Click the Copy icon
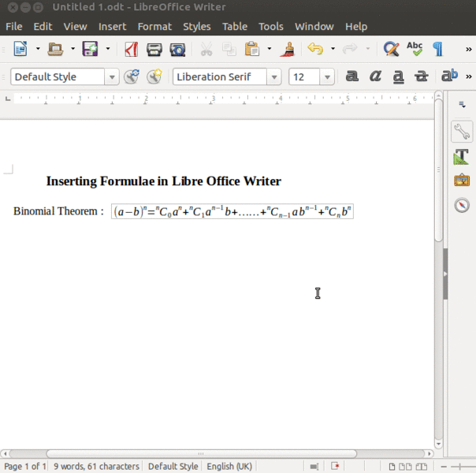This screenshot has width=476, height=473. (229, 49)
